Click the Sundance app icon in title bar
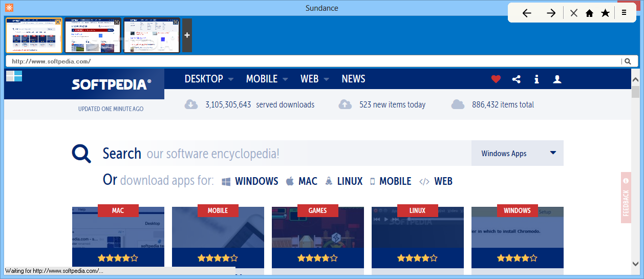The height and width of the screenshot is (279, 644). point(9,8)
